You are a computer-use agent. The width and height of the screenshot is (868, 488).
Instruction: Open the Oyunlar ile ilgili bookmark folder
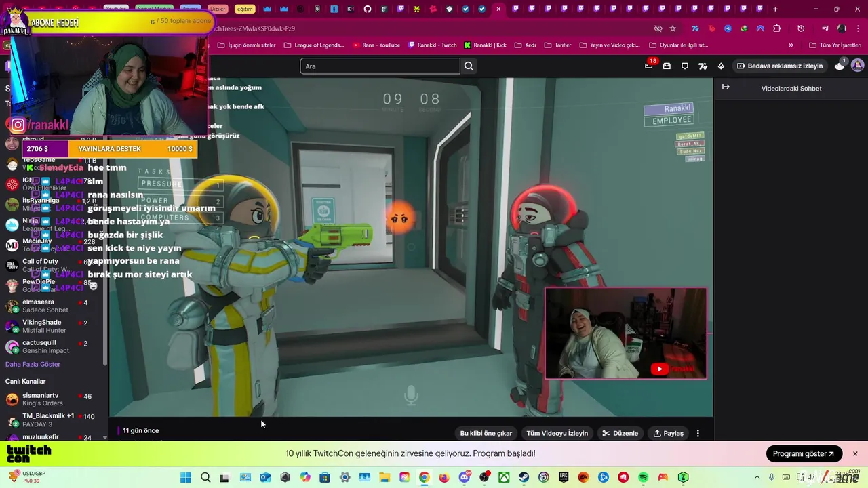[x=678, y=45]
